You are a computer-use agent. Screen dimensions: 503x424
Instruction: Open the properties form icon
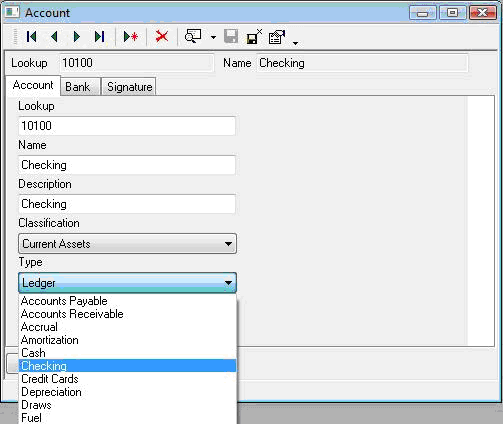point(277,37)
